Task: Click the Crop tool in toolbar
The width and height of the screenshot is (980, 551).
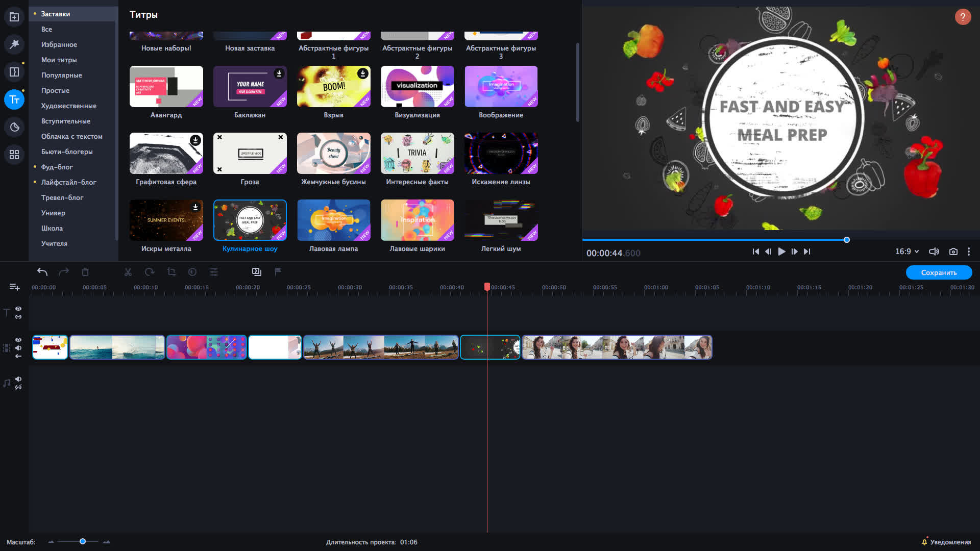Action: pos(171,272)
